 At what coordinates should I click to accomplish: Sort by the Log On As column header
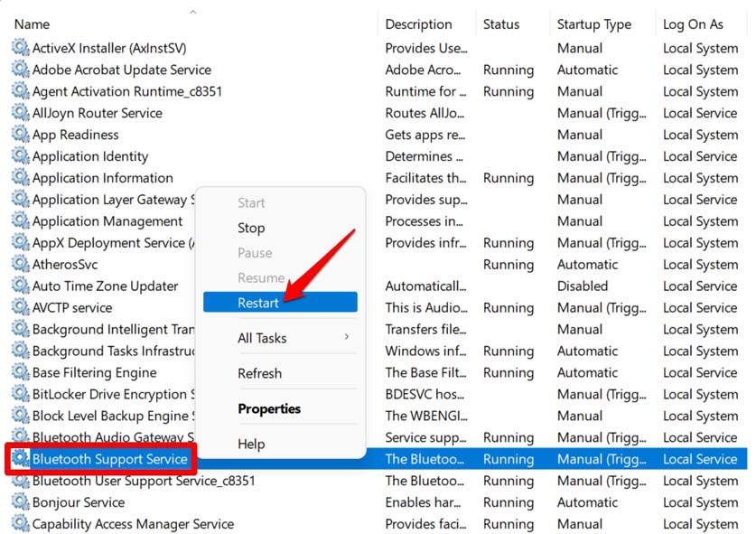click(693, 24)
